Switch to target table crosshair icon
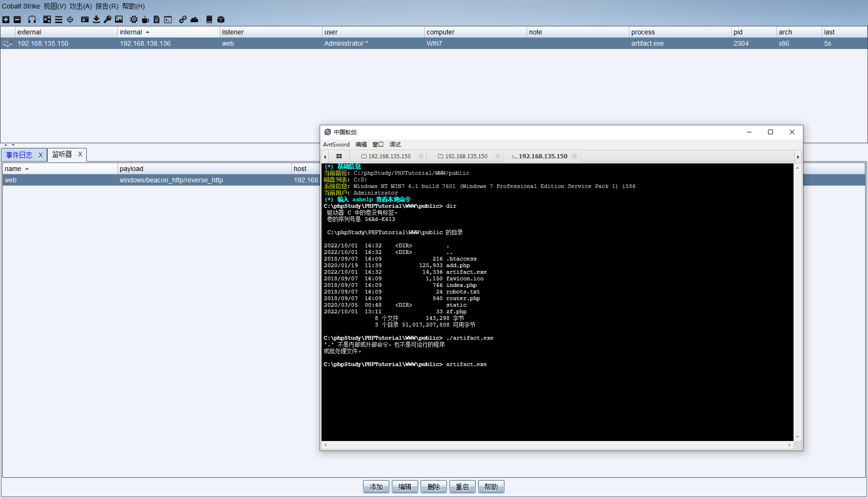The height and width of the screenshot is (498, 868). (70, 19)
